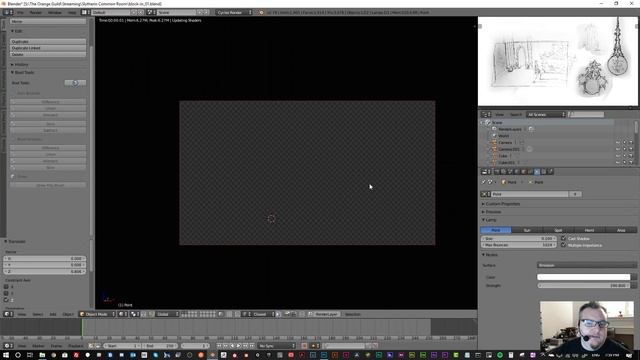
Task: Toggle render visibility for Camera row
Action: [631, 142]
